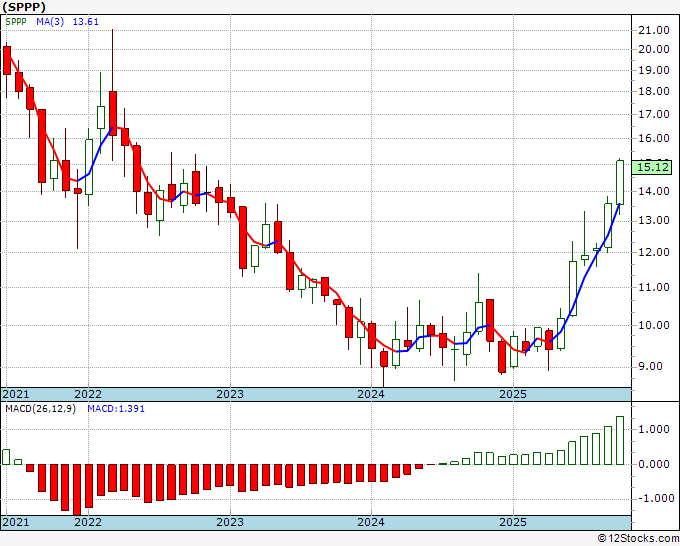
Task: Click the 19.00 price axis label
Action: click(654, 70)
